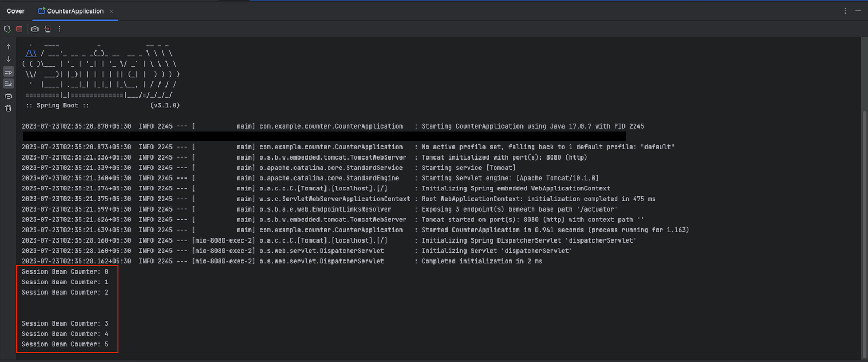Select the CounterApplication run tab
Image resolution: width=868 pixels, height=362 pixels.
(71, 11)
